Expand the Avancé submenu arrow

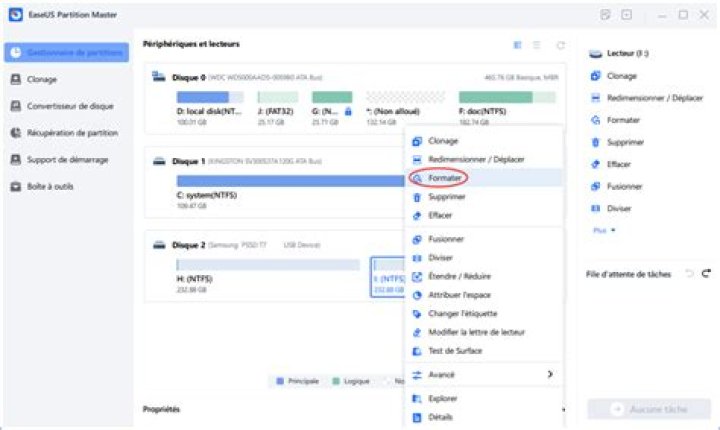coord(550,374)
